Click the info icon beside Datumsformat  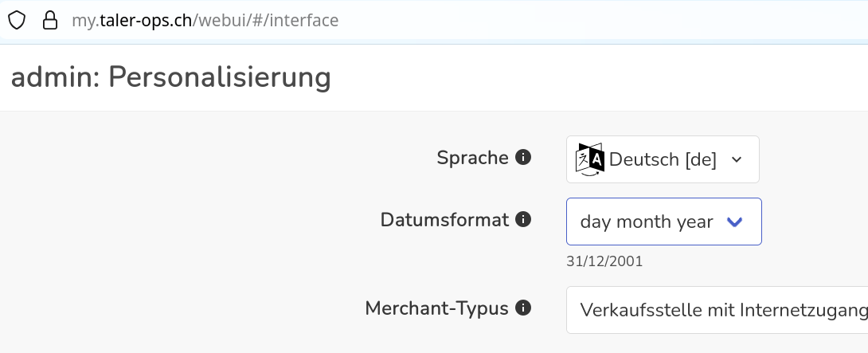523,219
